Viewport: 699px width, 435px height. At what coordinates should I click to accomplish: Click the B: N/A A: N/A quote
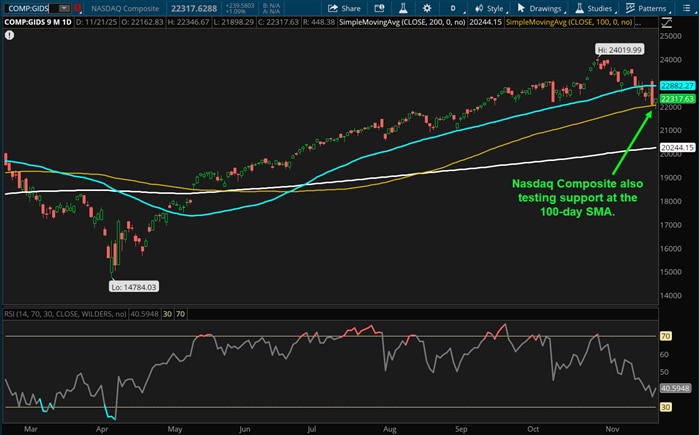point(271,8)
